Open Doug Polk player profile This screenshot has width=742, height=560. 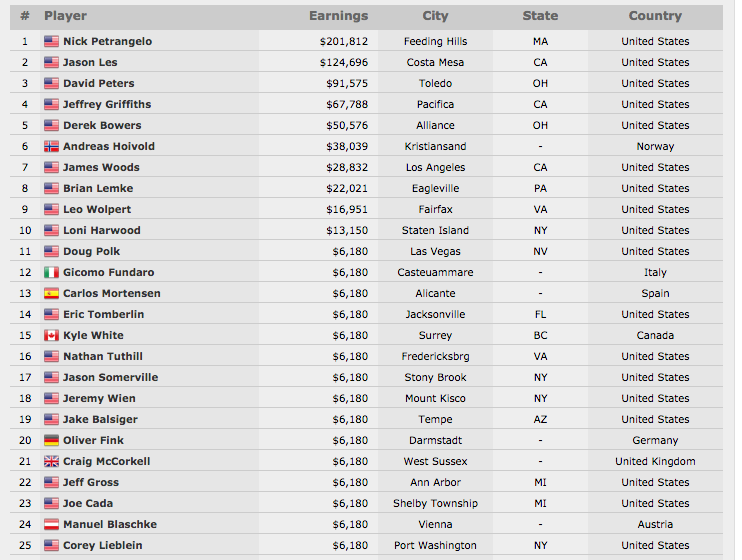(91, 251)
